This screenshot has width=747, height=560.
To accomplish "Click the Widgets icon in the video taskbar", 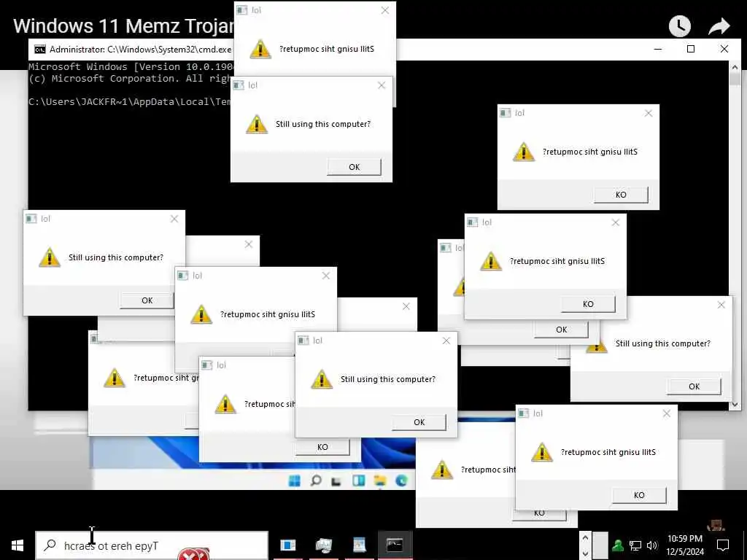I will point(358,481).
